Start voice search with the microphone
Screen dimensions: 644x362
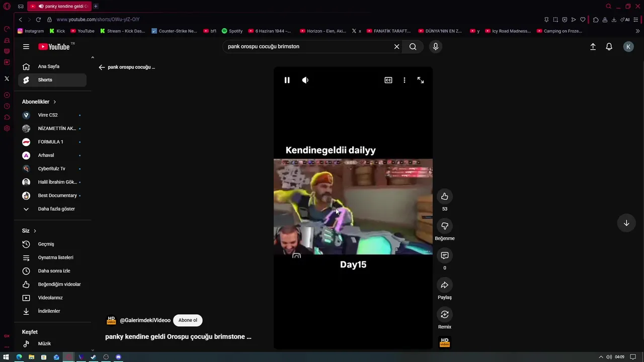click(x=436, y=47)
